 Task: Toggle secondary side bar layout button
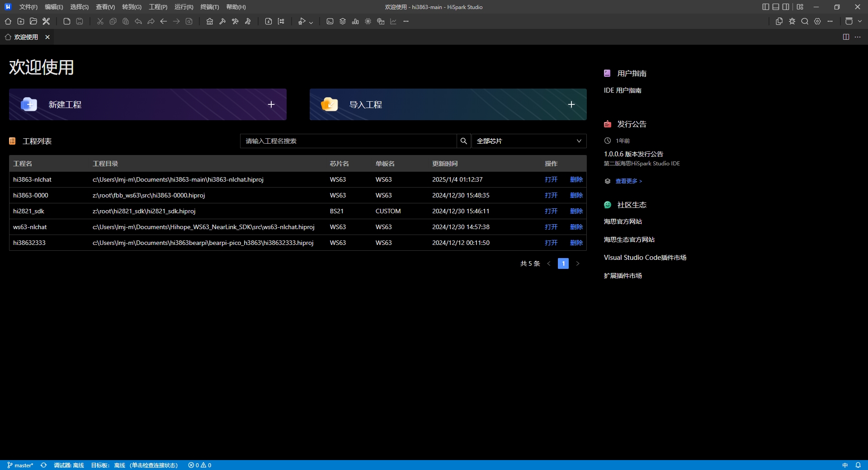[x=786, y=7]
